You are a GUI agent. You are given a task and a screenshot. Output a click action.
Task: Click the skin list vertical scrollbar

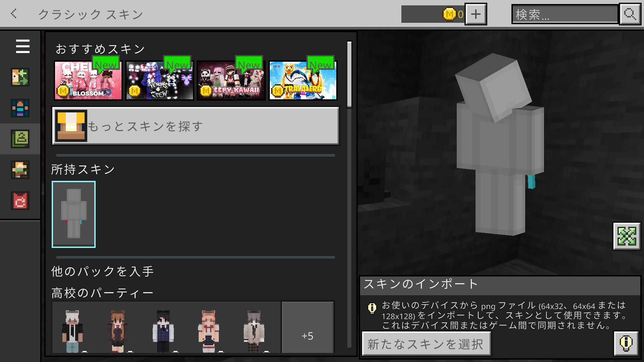pyautogui.click(x=349, y=74)
